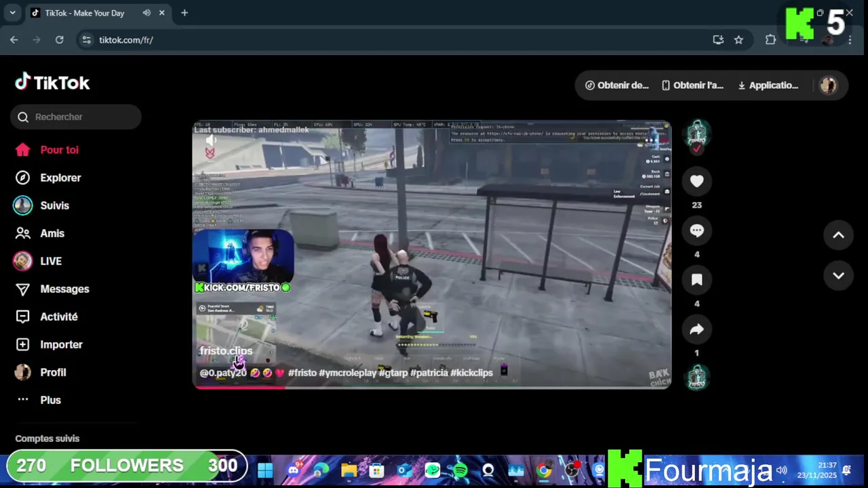Close the TikTok - Make Your Day tab

[x=161, y=13]
